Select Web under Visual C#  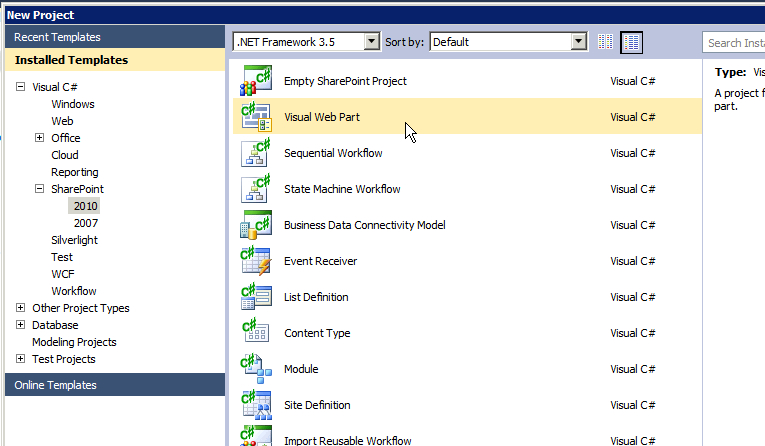click(x=62, y=121)
